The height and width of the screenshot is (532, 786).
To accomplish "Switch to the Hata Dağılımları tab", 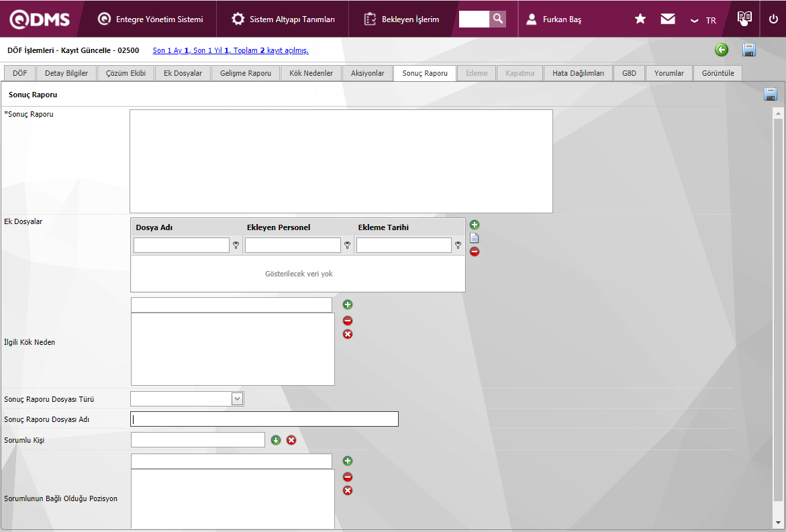I will pyautogui.click(x=579, y=73).
